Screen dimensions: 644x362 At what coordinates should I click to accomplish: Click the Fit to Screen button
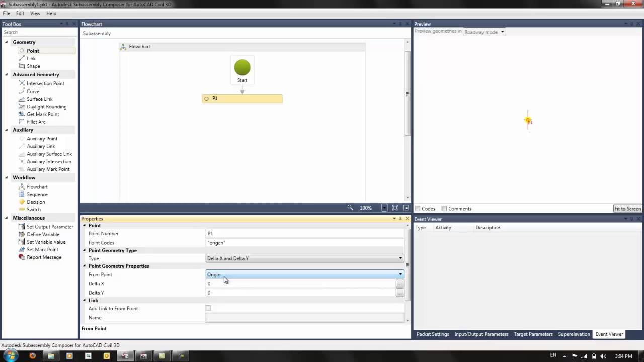[627, 208]
